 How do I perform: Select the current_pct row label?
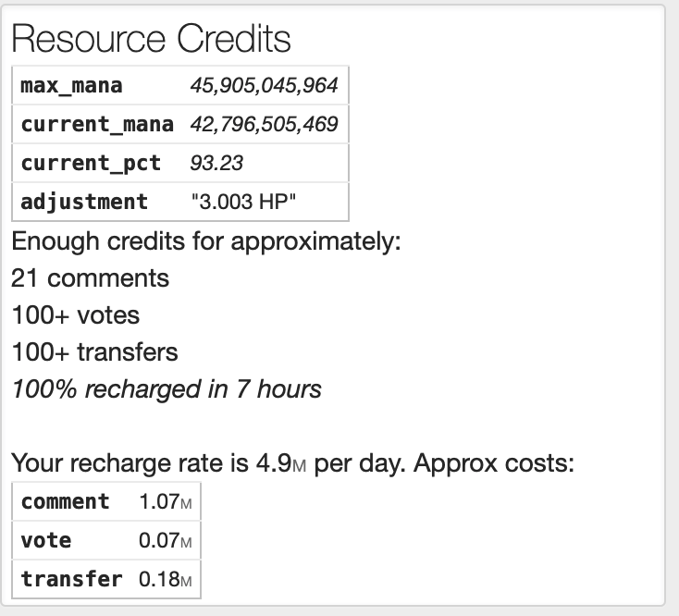point(91,163)
